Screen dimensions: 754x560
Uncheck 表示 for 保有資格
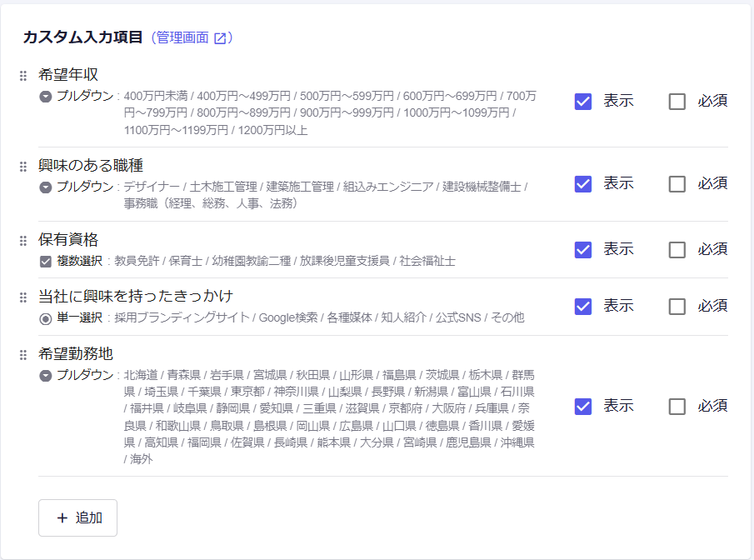click(x=583, y=250)
